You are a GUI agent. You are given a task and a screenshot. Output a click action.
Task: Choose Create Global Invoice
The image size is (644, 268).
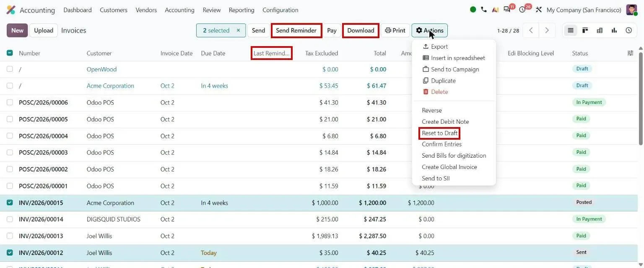[449, 167]
